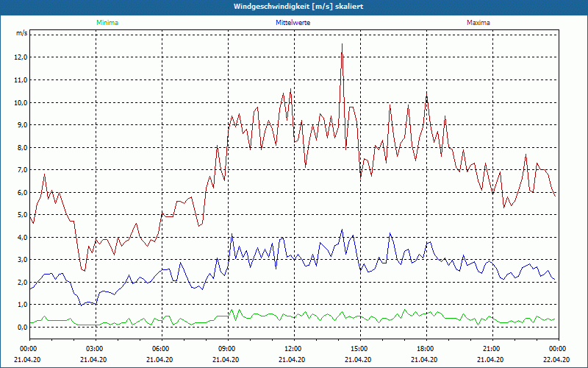The width and height of the screenshot is (588, 368).
Task: Select the 6,0 y-axis value
Action: (x=23, y=192)
